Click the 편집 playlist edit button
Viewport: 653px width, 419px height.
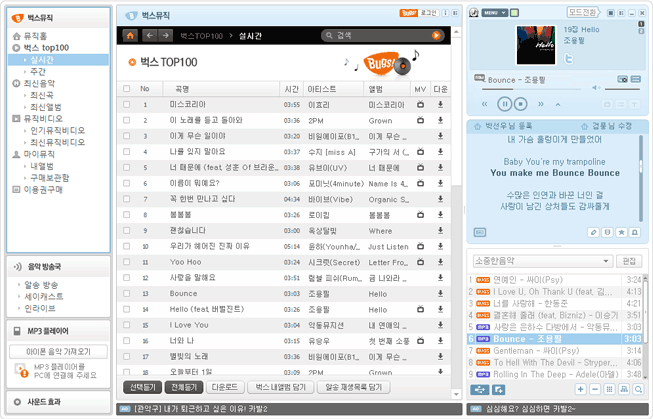pyautogui.click(x=629, y=261)
